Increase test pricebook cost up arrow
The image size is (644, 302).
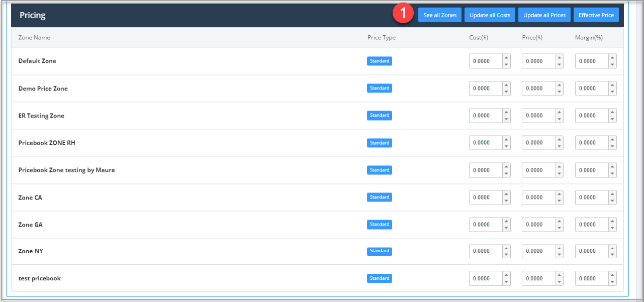coord(506,275)
